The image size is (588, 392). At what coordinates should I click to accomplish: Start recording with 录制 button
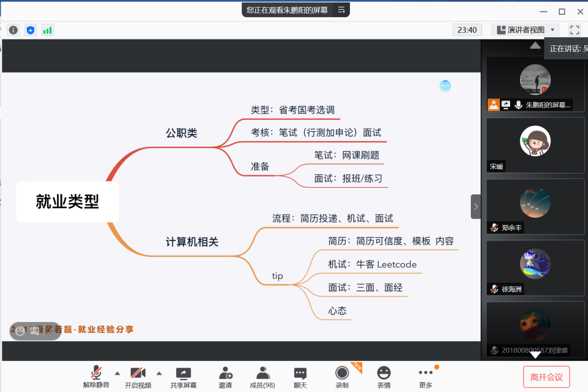342,377
